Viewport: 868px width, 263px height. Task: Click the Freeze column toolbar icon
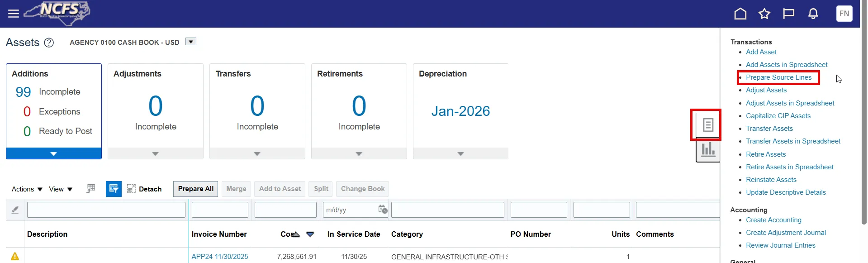pos(91,189)
